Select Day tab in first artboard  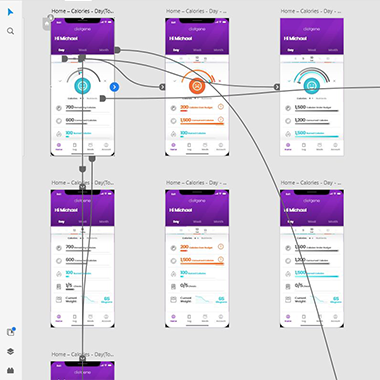click(61, 50)
